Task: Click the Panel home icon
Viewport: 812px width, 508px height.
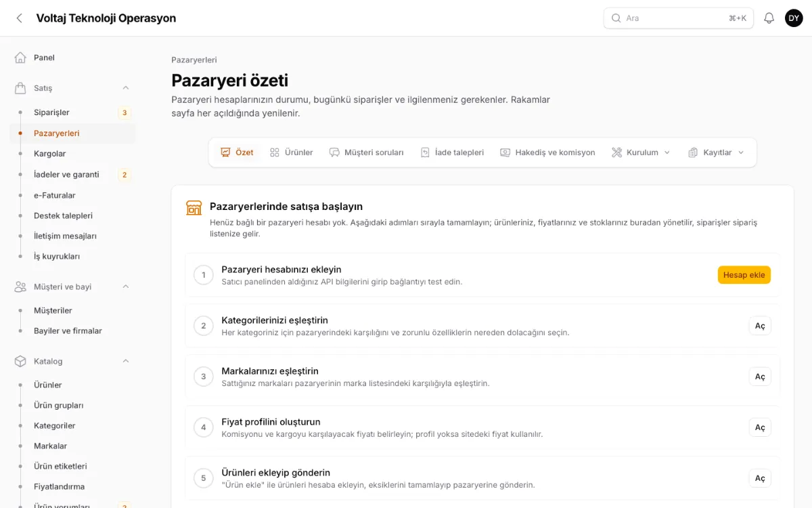Action: pyautogui.click(x=20, y=58)
